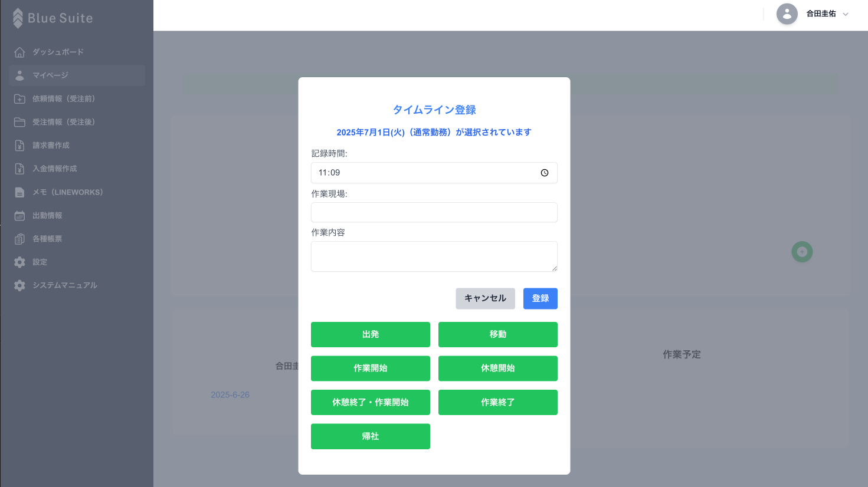Click the 作業予定 heading text

point(682,354)
